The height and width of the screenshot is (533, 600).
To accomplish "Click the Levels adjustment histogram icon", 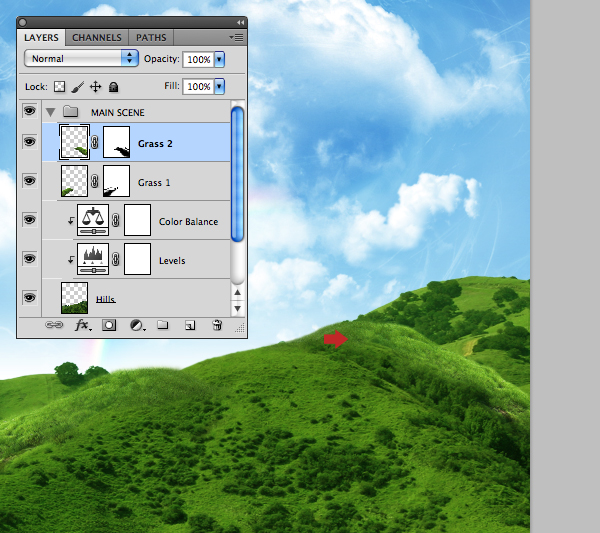I will 93,259.
